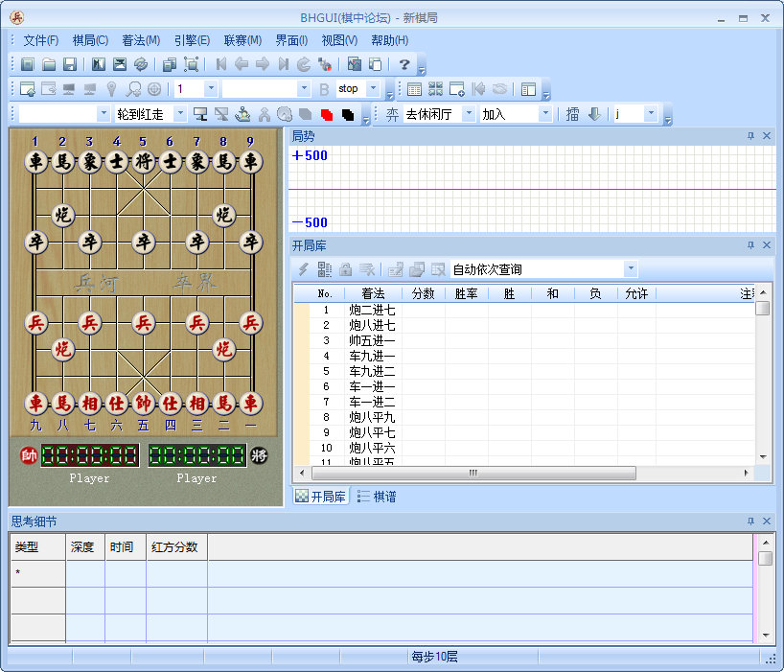Click the green down arrow icon
The width and height of the screenshot is (784, 672).
tap(594, 114)
